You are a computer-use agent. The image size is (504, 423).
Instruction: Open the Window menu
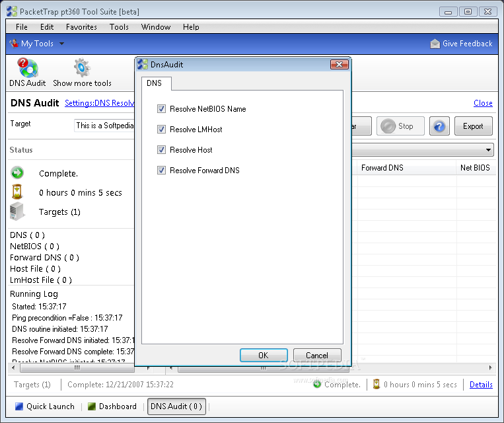[x=156, y=27]
